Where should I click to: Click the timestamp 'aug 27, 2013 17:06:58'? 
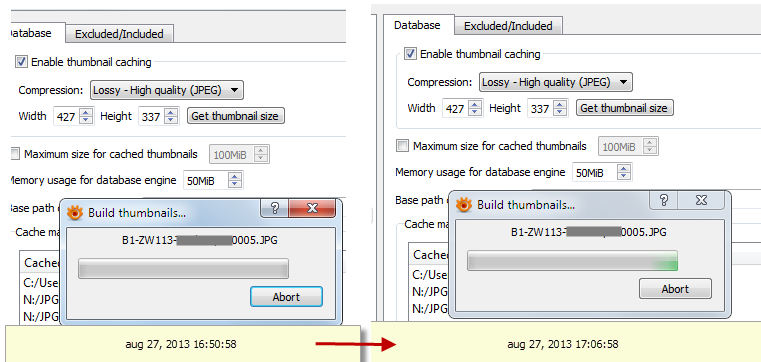pos(563,344)
